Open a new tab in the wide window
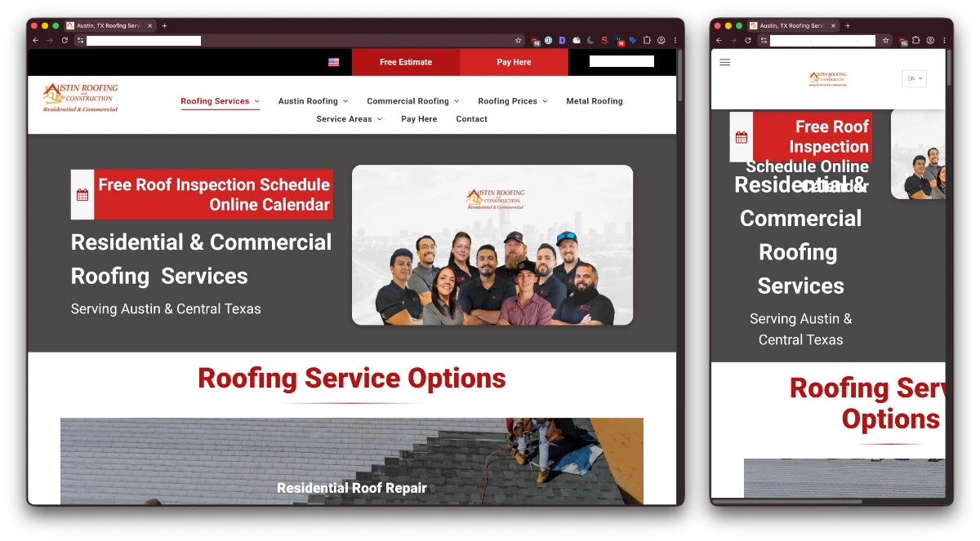This screenshot has height=541, width=980. tap(164, 25)
